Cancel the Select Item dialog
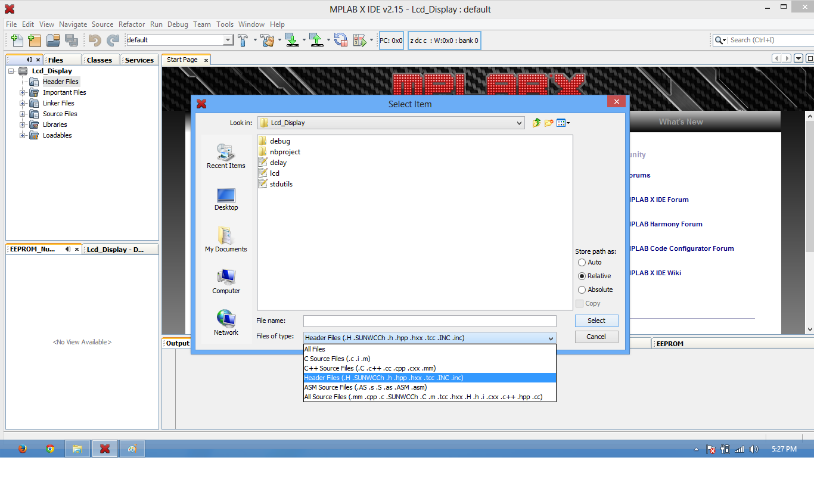Viewport: 814px width, 504px height. coord(596,337)
